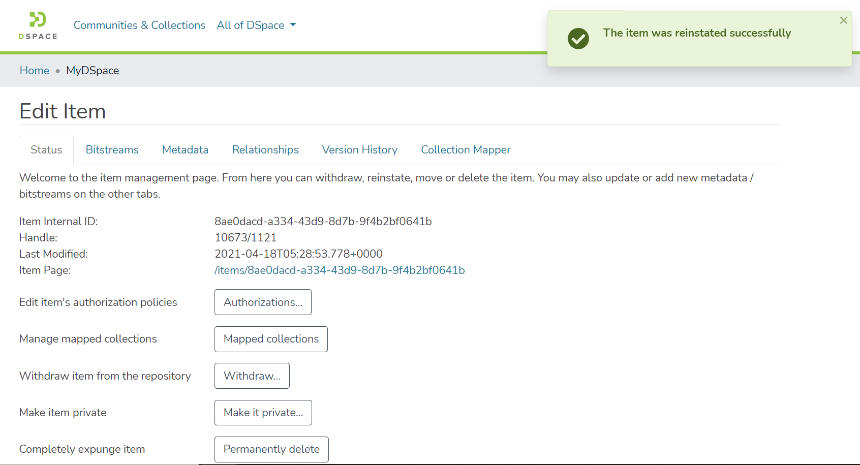This screenshot has width=860, height=465.
Task: Open Communities & Collections menu
Action: click(x=139, y=25)
